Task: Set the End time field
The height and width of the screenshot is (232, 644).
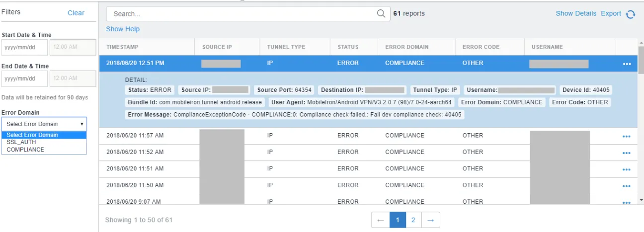Action: click(73, 78)
